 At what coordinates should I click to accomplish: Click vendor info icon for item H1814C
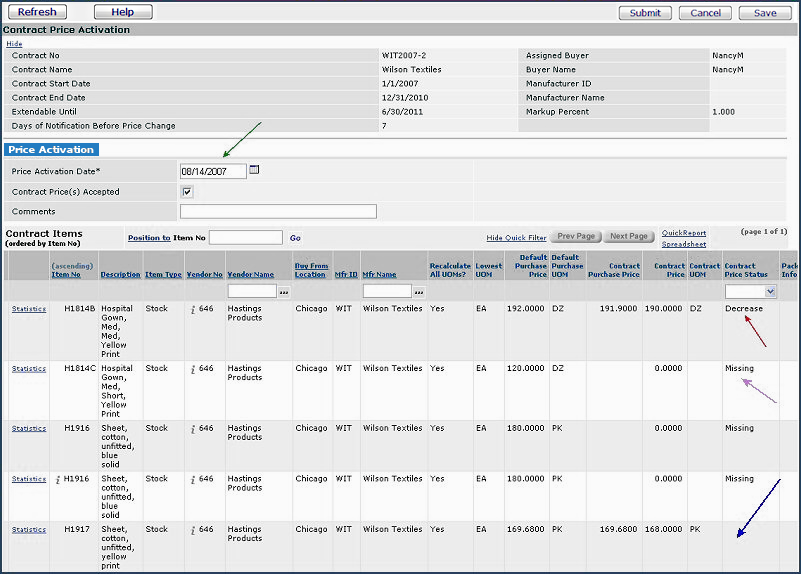[192, 369]
